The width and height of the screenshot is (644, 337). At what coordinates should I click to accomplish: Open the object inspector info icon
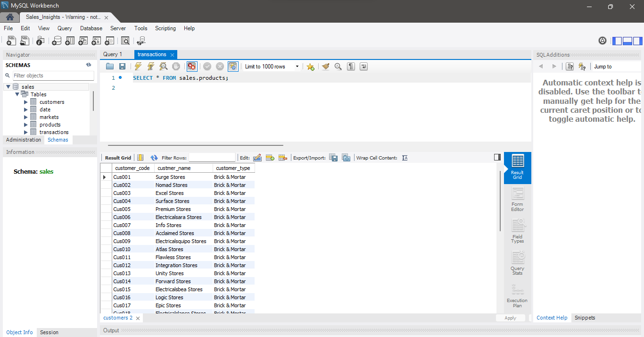[x=41, y=41]
